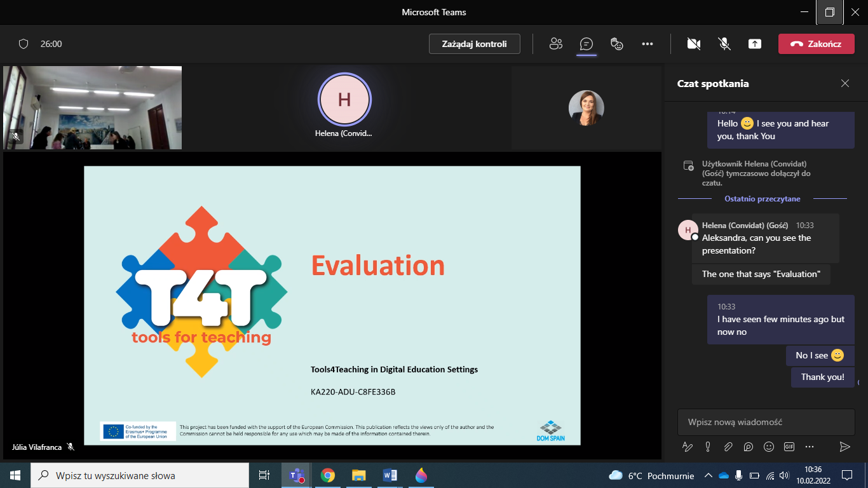This screenshot has width=868, height=488.
Task: Send the chat message
Action: tap(844, 447)
